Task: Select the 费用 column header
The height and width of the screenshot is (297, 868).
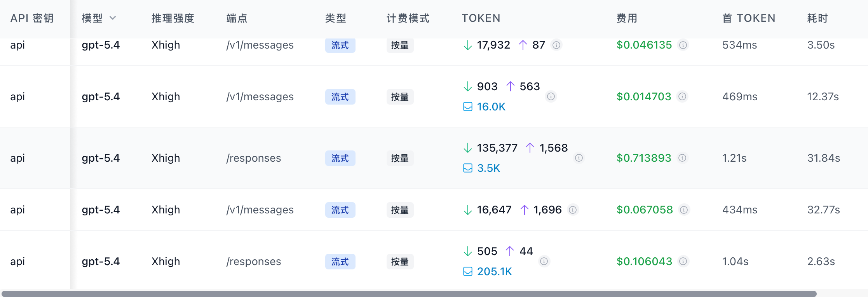Action: click(x=627, y=18)
